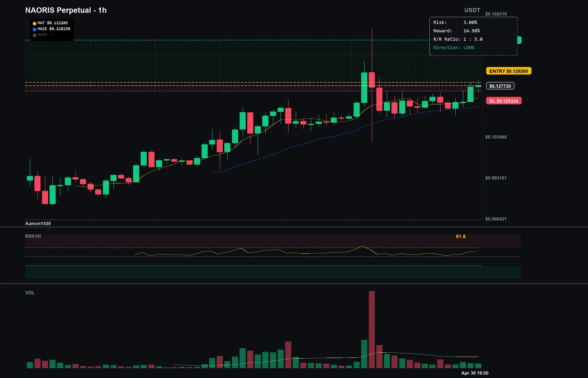This screenshot has height=378, width=588.
Task: Click the yellow ENTRY $0.129200 price tag
Action: pos(509,71)
